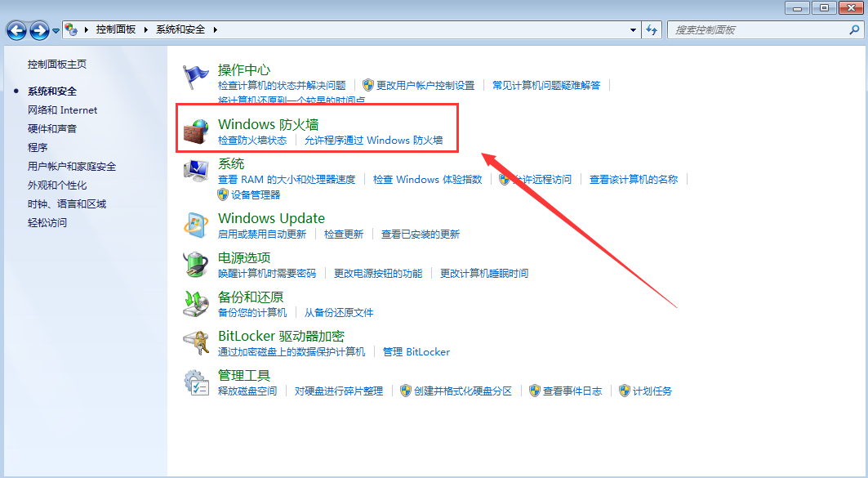
Task: Click 检查计算机的状态并解决问题 link
Action: 282,85
